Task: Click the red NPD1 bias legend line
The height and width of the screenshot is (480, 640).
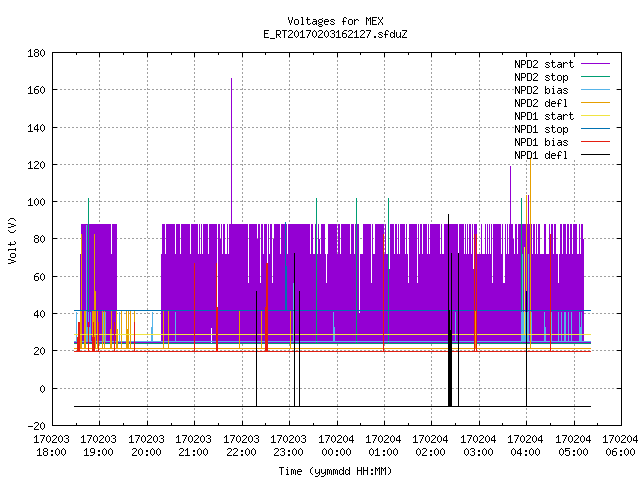Action: [596, 142]
